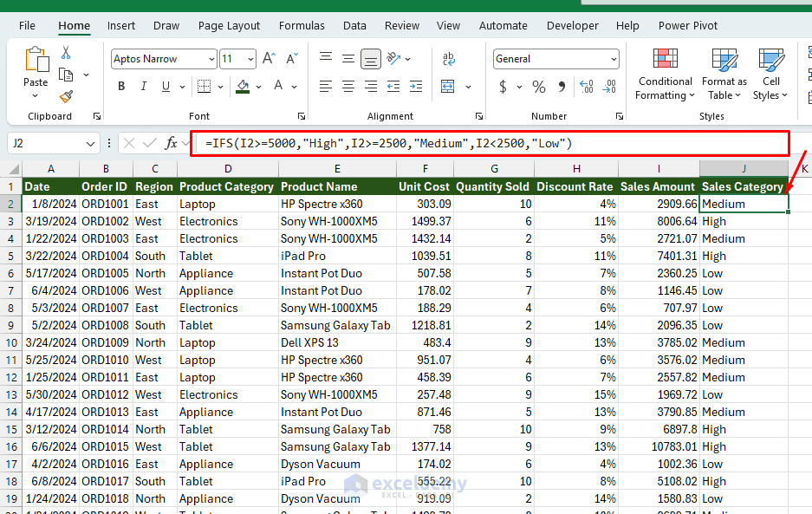Cancel formula entry with X icon

[x=129, y=143]
